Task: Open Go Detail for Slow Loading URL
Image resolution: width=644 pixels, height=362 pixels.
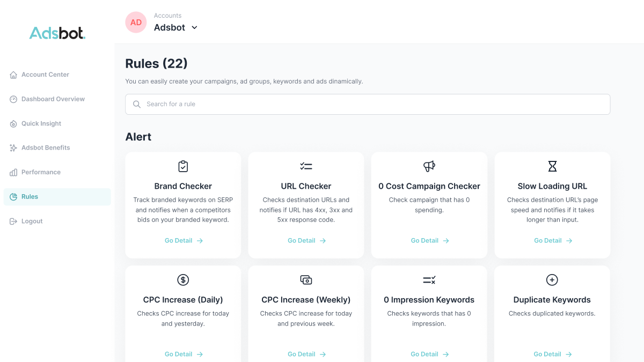Action: click(553, 241)
